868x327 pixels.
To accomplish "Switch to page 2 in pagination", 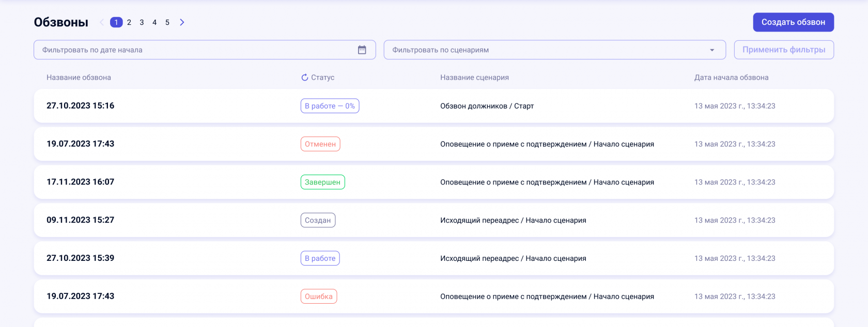I will [x=129, y=22].
